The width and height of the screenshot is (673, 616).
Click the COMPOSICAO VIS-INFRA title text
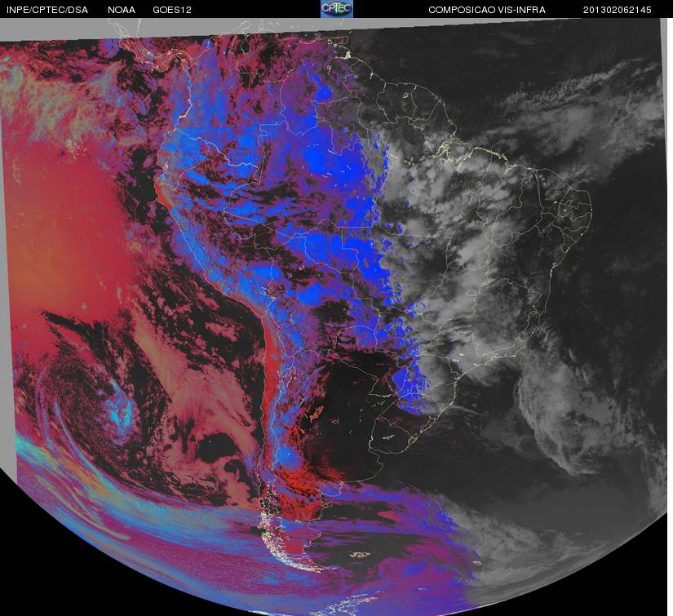pyautogui.click(x=487, y=10)
